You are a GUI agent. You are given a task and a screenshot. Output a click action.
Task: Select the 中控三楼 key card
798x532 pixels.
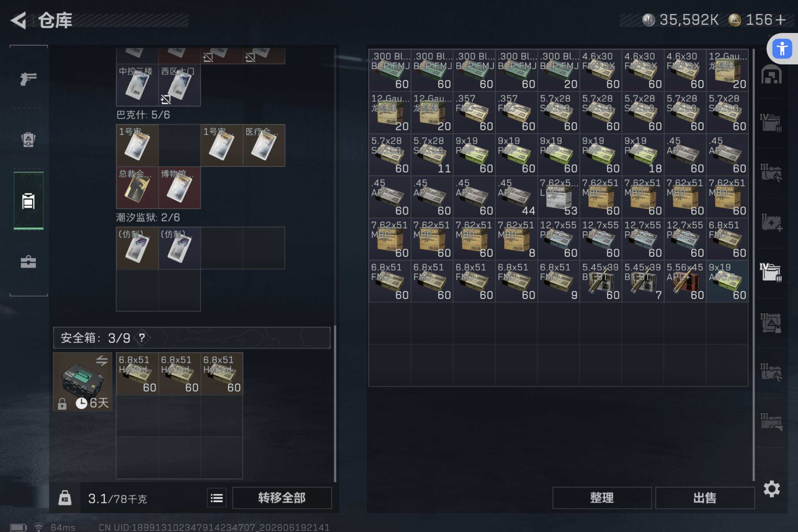137,85
